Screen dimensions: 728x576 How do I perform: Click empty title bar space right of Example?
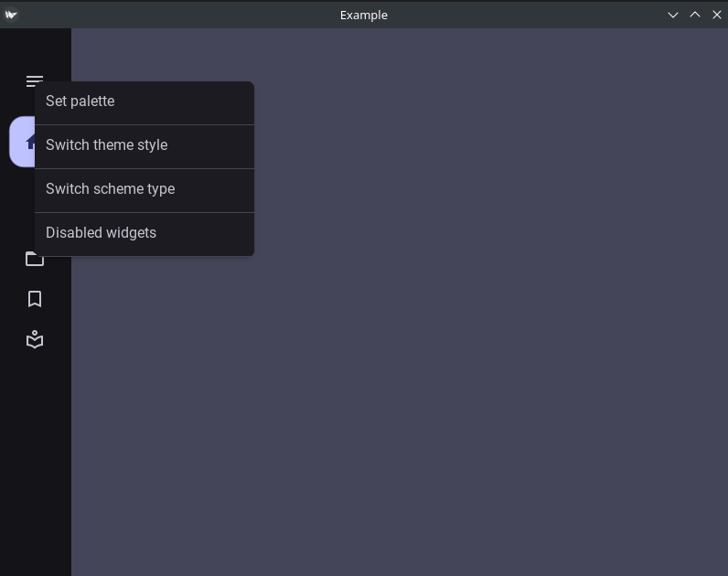click(x=530, y=15)
